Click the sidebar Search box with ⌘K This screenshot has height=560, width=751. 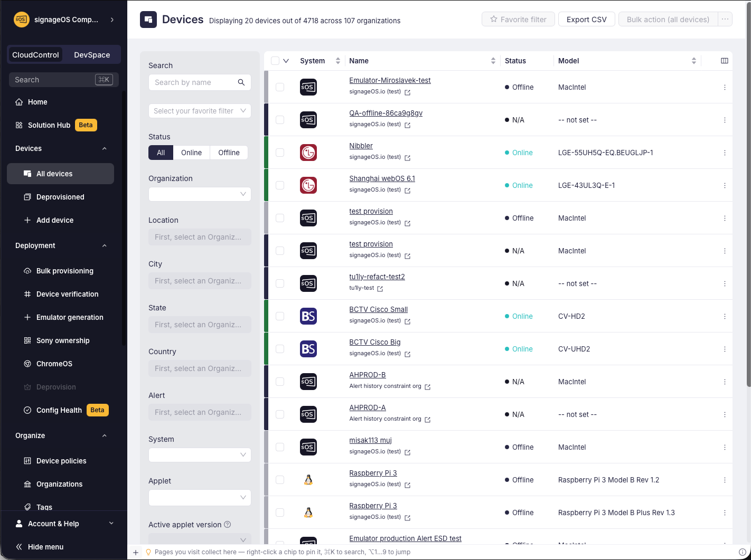[64, 80]
